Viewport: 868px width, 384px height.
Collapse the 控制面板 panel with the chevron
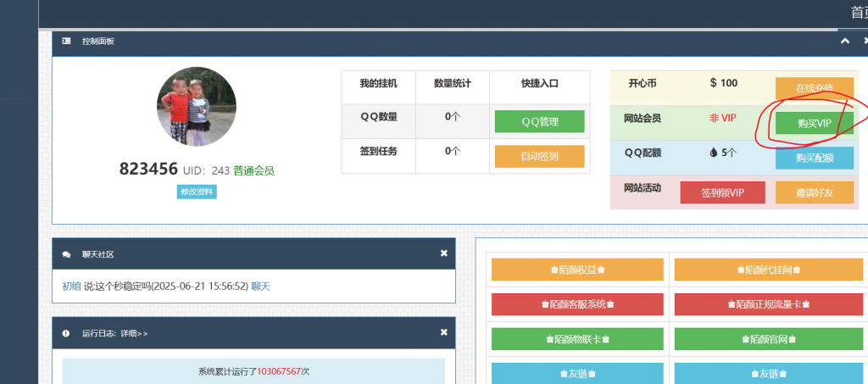844,41
